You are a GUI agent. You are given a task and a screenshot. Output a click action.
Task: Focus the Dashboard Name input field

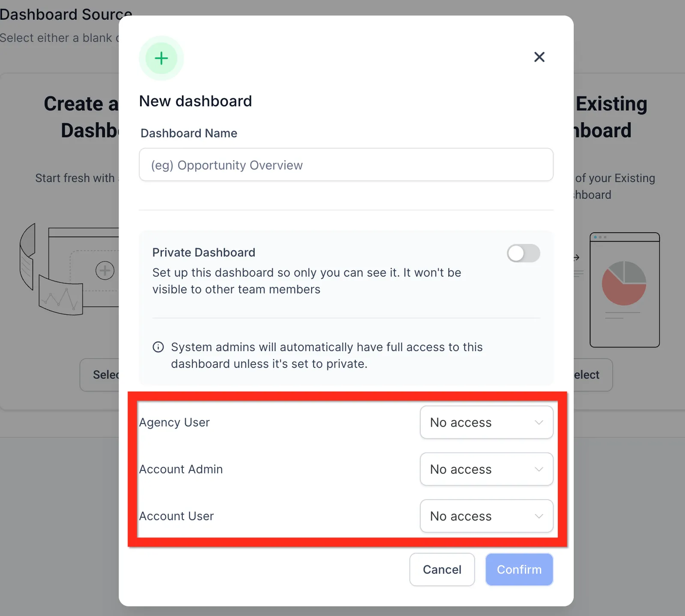coord(346,165)
